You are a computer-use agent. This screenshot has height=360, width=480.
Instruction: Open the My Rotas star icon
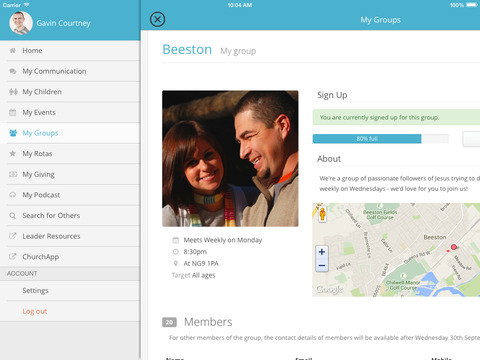tap(13, 153)
